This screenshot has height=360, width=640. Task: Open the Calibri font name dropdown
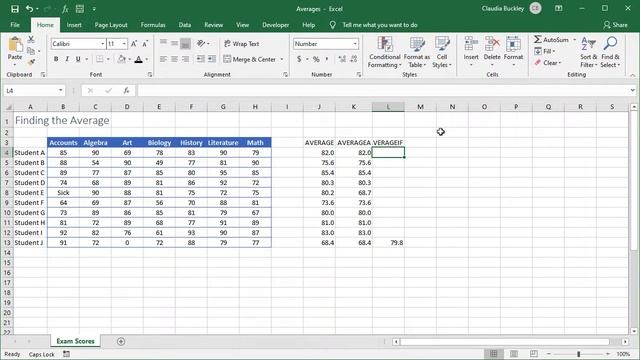(103, 44)
